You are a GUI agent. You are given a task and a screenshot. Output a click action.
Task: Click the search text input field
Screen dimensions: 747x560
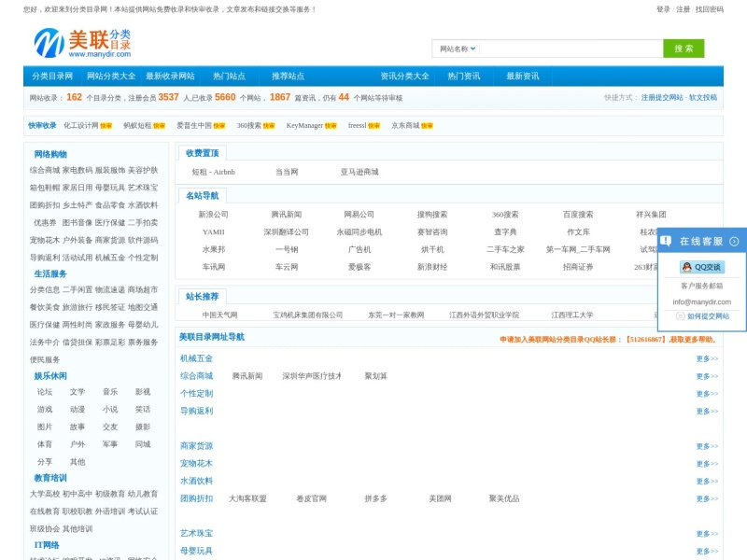(x=571, y=49)
